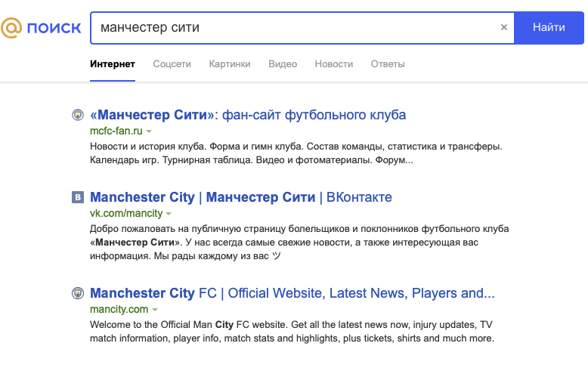Image resolution: width=588 pixels, height=371 pixels.
Task: Go to the Видео tab
Action: [283, 64]
